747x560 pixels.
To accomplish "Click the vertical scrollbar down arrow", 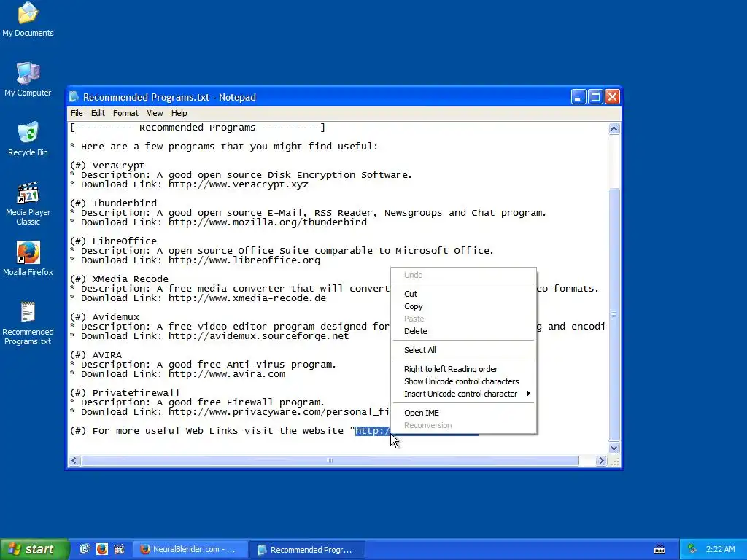I will pos(614,448).
